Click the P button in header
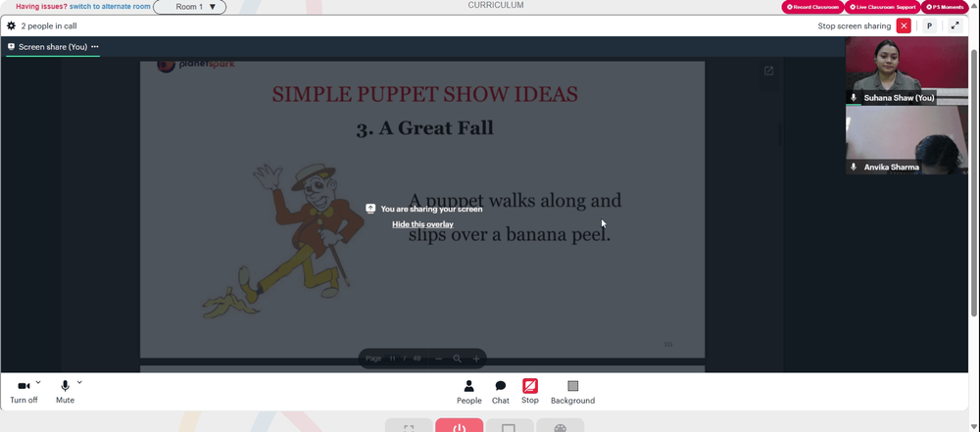980x432 pixels. pyautogui.click(x=929, y=25)
